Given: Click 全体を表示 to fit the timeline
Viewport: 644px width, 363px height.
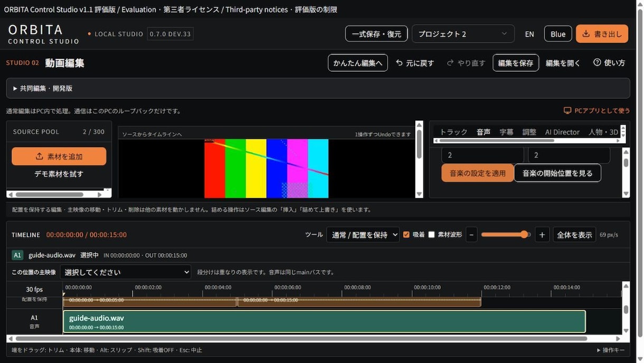Looking at the screenshot, I should tap(574, 235).
